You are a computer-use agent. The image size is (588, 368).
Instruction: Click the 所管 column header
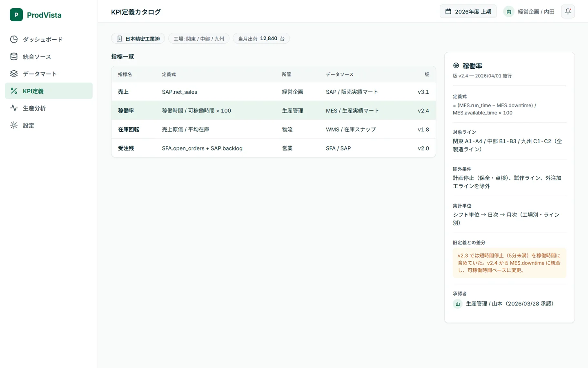(x=287, y=74)
